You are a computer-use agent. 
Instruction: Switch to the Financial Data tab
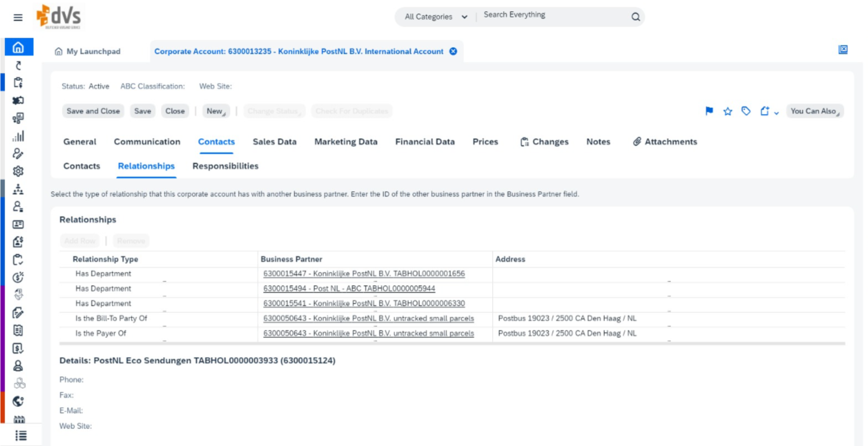[425, 142]
